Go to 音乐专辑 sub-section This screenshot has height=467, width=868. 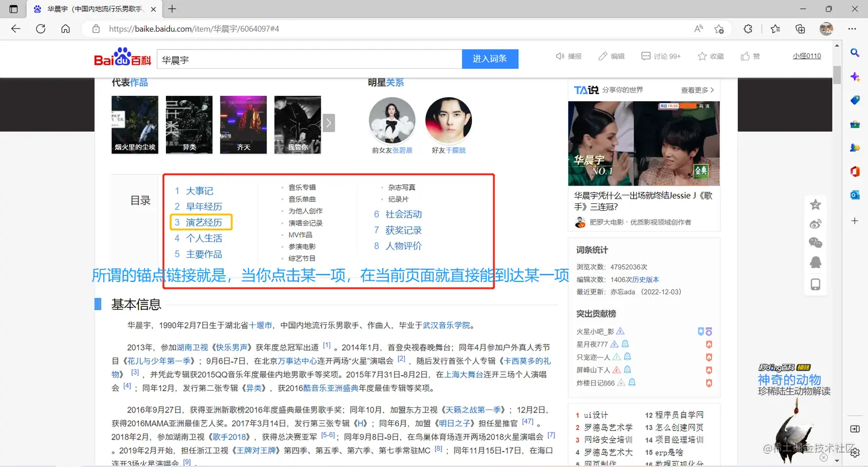click(302, 187)
